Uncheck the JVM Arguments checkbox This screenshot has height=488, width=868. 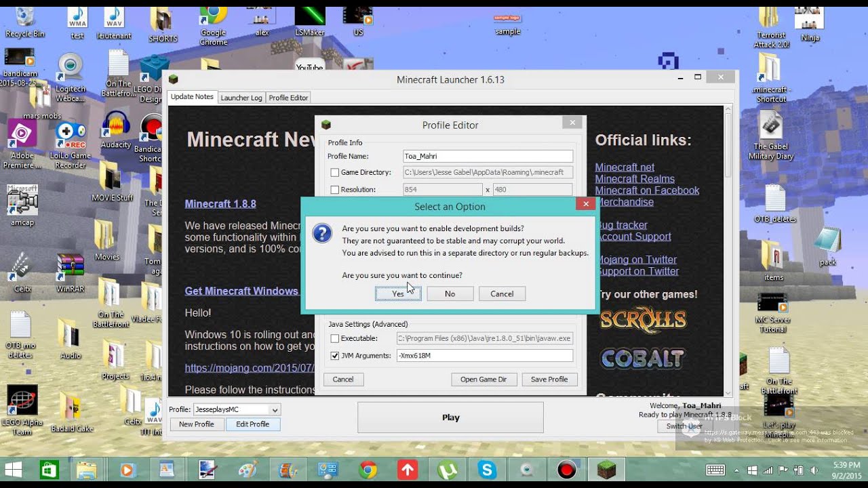(x=334, y=356)
